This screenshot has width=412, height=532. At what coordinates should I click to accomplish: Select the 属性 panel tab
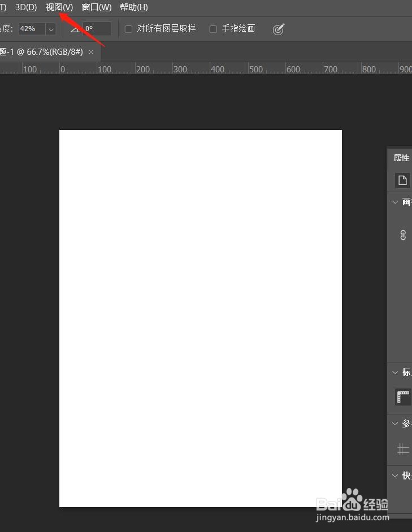401,158
